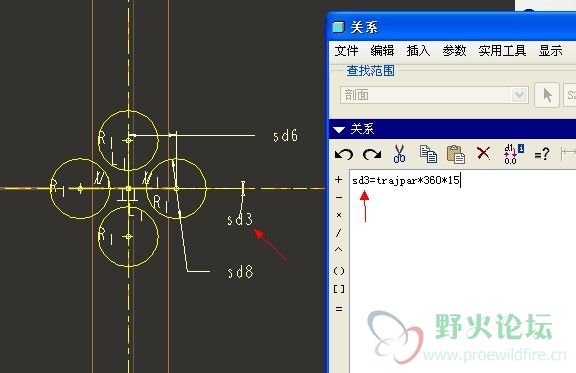Collapse the 关系 section triangle

coord(339,129)
